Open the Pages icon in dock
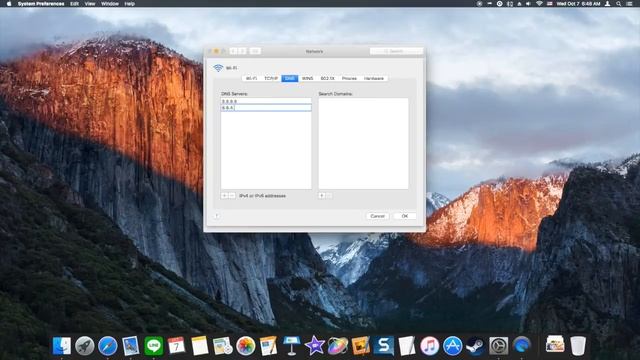Image resolution: width=640 pixels, height=360 pixels. point(269,346)
